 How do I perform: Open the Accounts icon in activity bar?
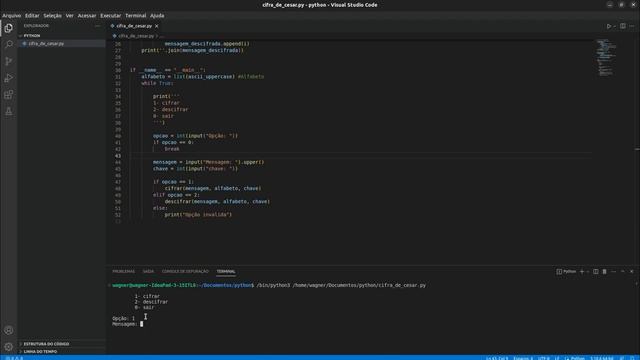tap(9, 330)
